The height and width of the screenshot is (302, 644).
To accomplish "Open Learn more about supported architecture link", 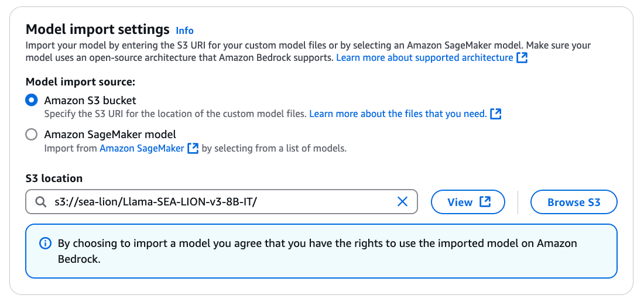I will click(424, 58).
